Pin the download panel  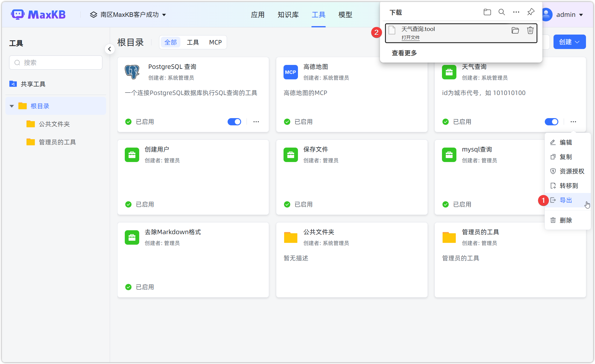coord(531,12)
